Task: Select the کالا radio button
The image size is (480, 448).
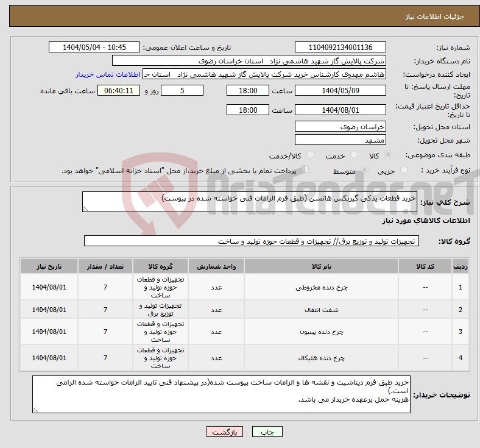Action: click(388, 155)
